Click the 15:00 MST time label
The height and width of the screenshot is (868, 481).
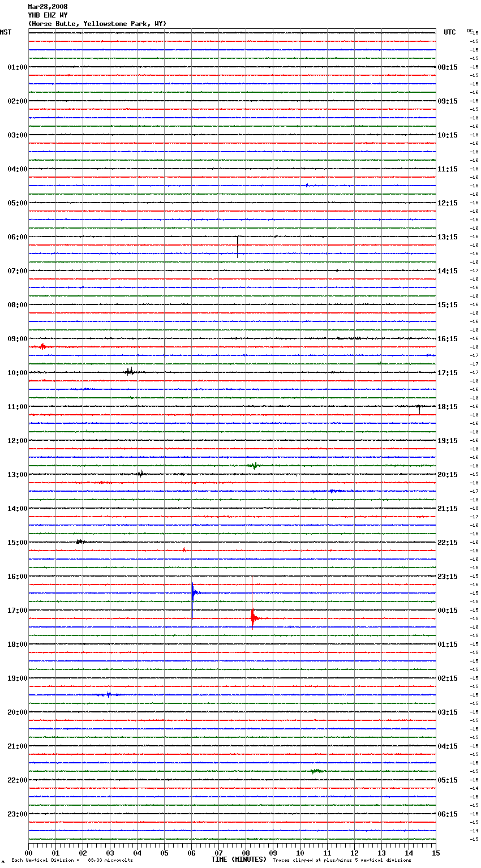pyautogui.click(x=18, y=543)
